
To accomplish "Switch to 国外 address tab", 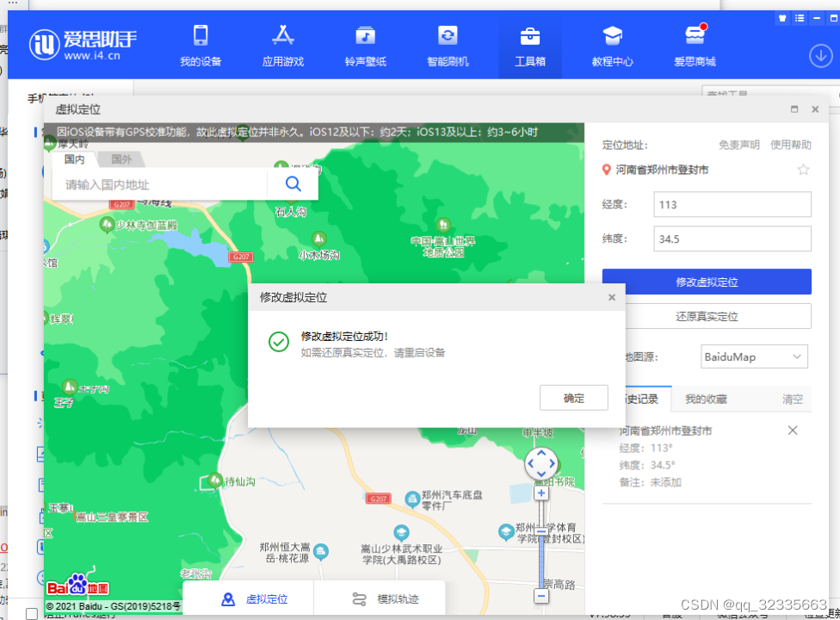I will [121, 159].
